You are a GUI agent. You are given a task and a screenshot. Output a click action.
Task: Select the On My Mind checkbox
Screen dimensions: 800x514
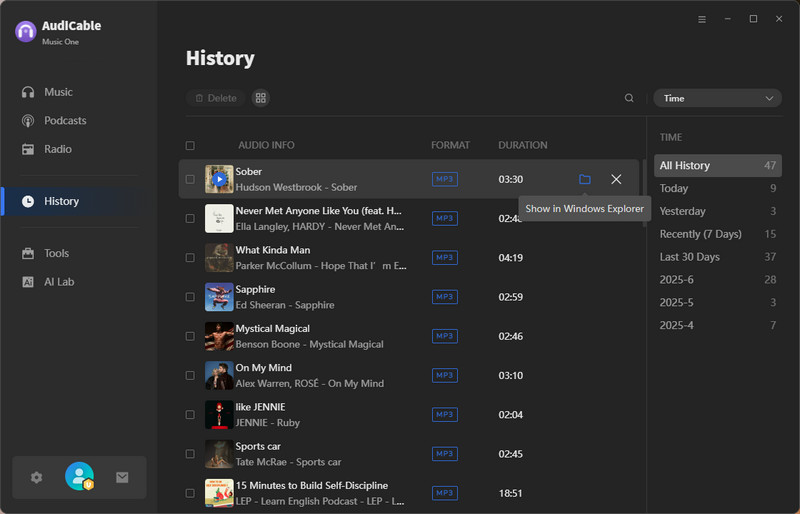[190, 375]
